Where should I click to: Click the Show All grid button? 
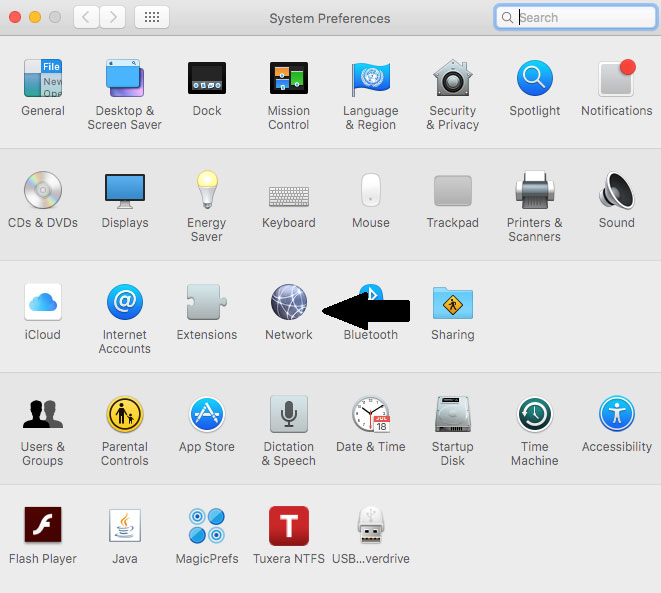152,17
